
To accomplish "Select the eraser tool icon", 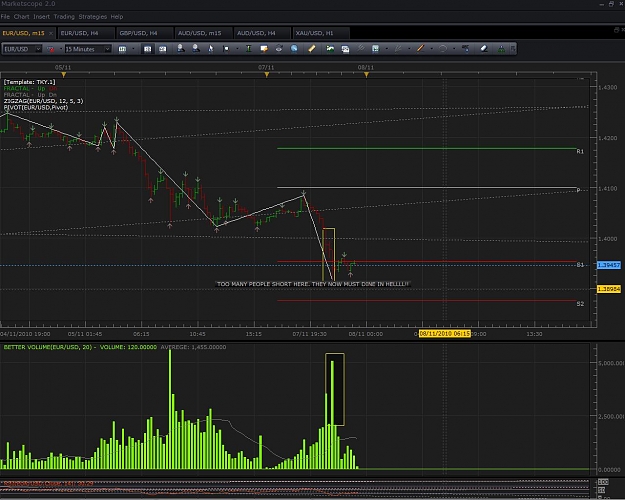I will [483, 49].
